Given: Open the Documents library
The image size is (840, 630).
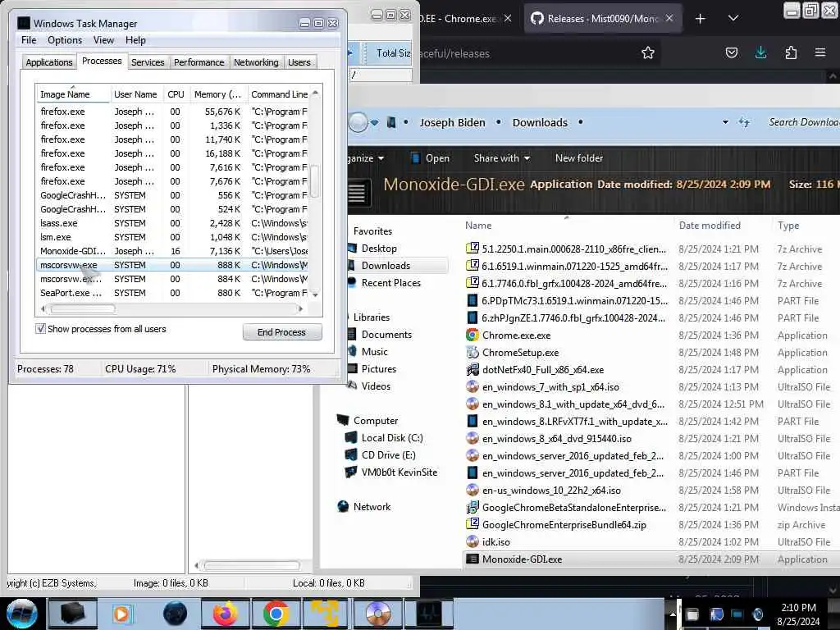Looking at the screenshot, I should [386, 335].
